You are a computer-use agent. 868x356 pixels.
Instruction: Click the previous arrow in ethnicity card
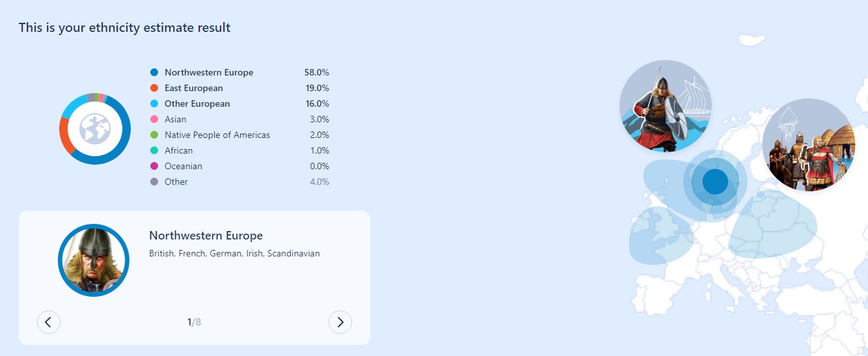pos(49,322)
